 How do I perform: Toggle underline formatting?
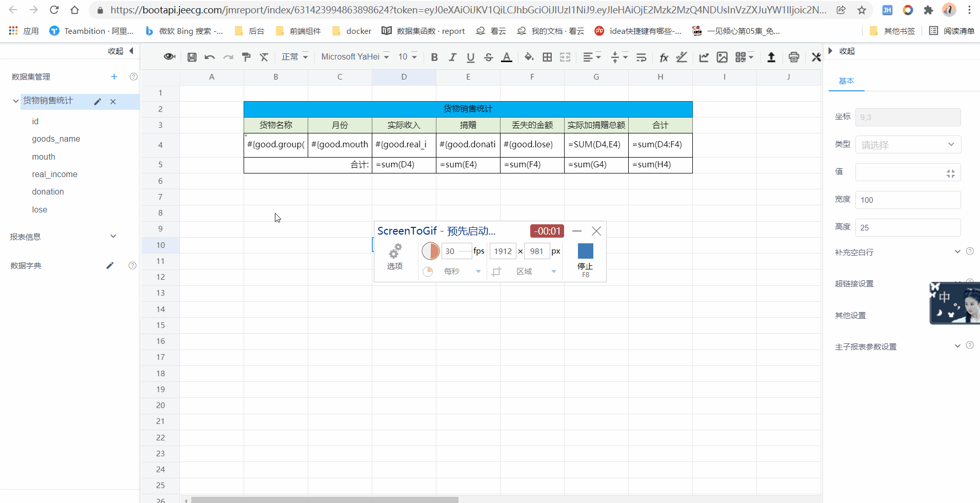coord(471,57)
